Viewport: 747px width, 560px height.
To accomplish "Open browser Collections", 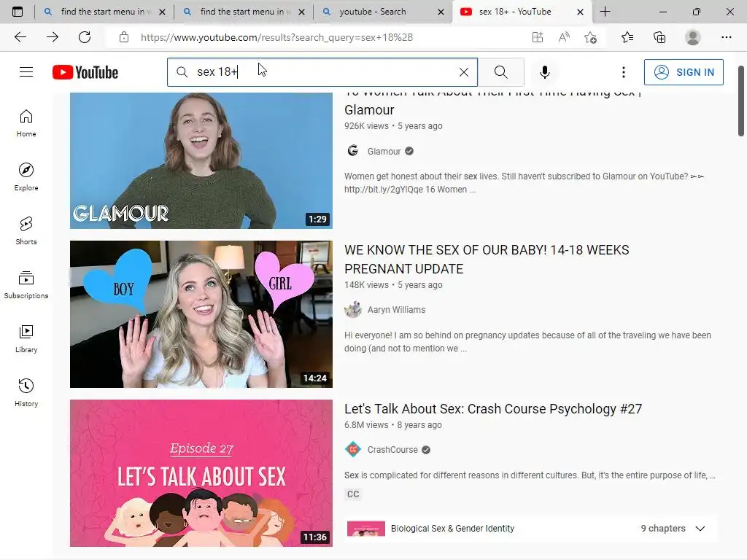I will pyautogui.click(x=659, y=37).
